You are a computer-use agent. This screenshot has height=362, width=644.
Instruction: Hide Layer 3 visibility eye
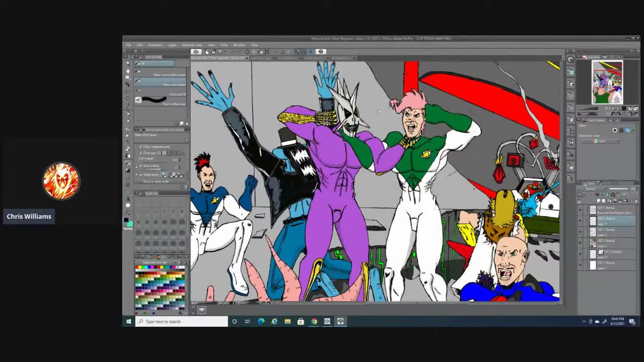pos(580,231)
